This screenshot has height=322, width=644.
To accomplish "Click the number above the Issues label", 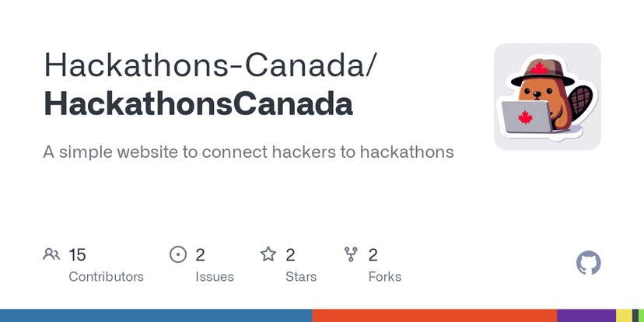I will 200,254.
